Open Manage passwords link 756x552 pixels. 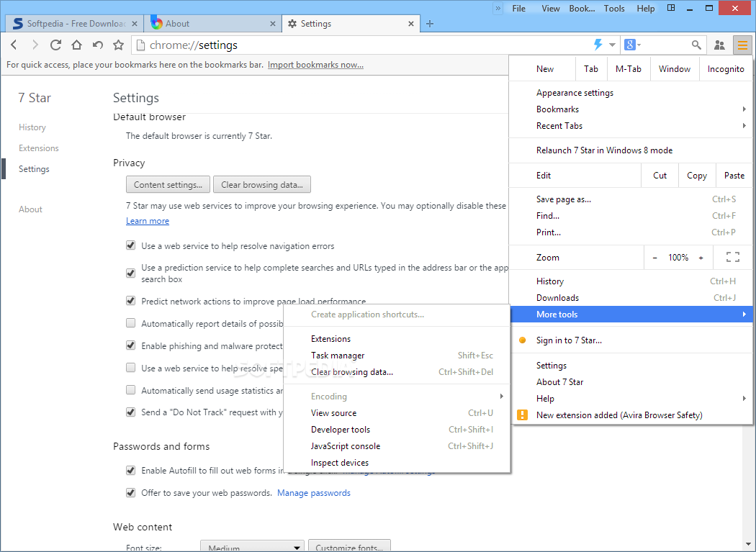click(314, 493)
